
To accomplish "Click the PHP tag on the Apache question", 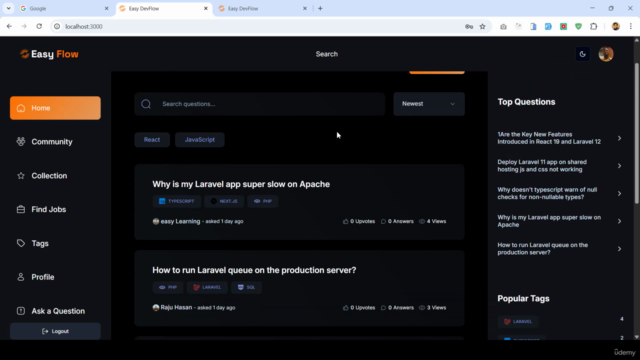I will click(x=262, y=201).
